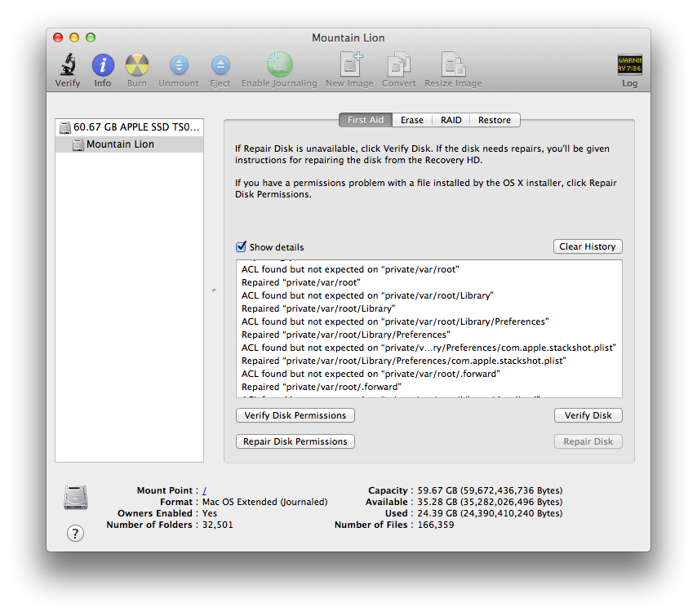Click log line 'Repaired “private/var/root/Library/Preferences”'
The image size is (697, 616).
[346, 335]
